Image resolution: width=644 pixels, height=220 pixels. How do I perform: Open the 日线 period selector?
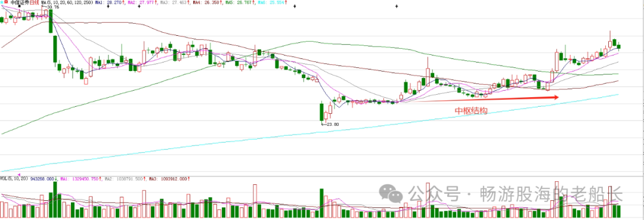point(35,2)
